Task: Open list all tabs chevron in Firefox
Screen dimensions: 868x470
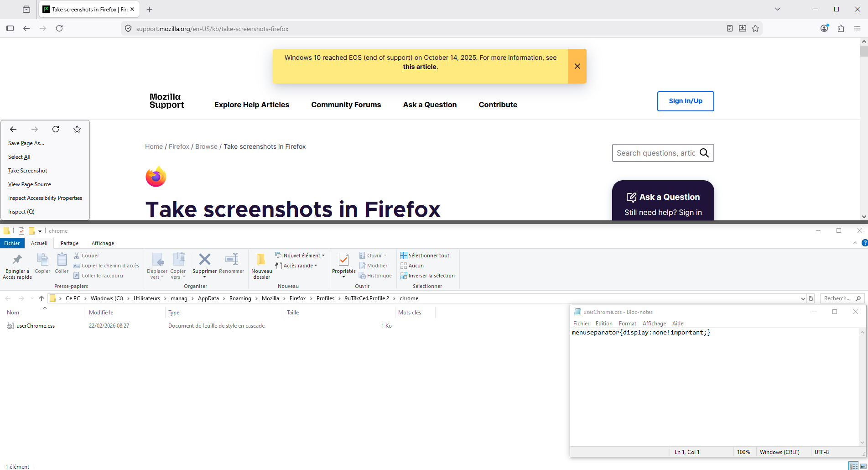Action: point(778,9)
